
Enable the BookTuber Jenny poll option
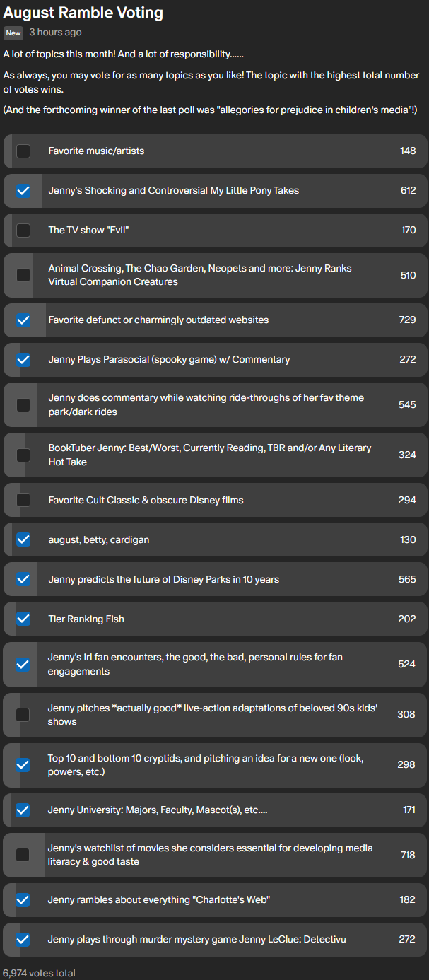click(23, 455)
